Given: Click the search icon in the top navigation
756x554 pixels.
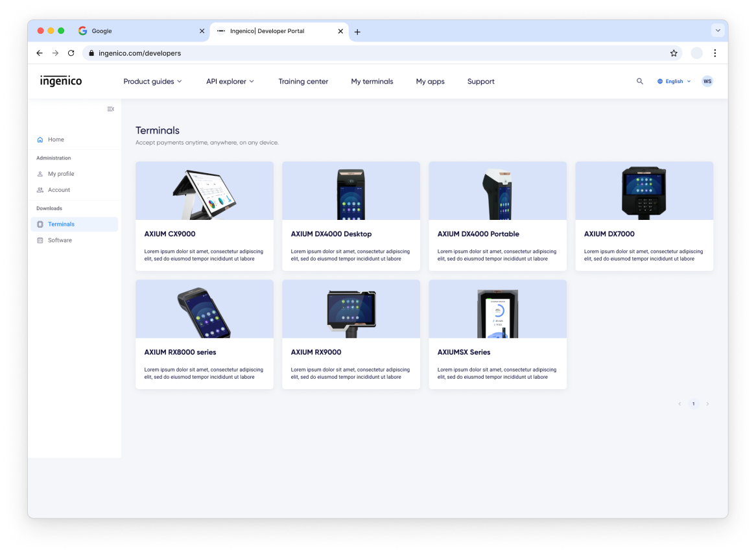Looking at the screenshot, I should [640, 81].
